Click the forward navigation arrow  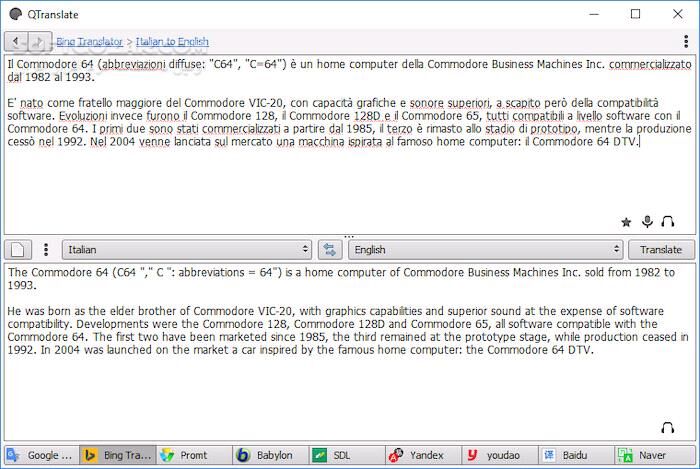[39, 42]
